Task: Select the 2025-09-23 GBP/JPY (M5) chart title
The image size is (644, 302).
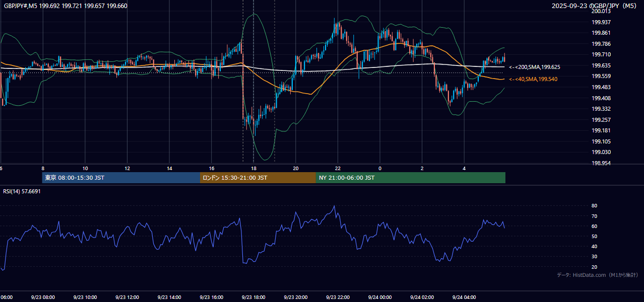Action: 595,6
